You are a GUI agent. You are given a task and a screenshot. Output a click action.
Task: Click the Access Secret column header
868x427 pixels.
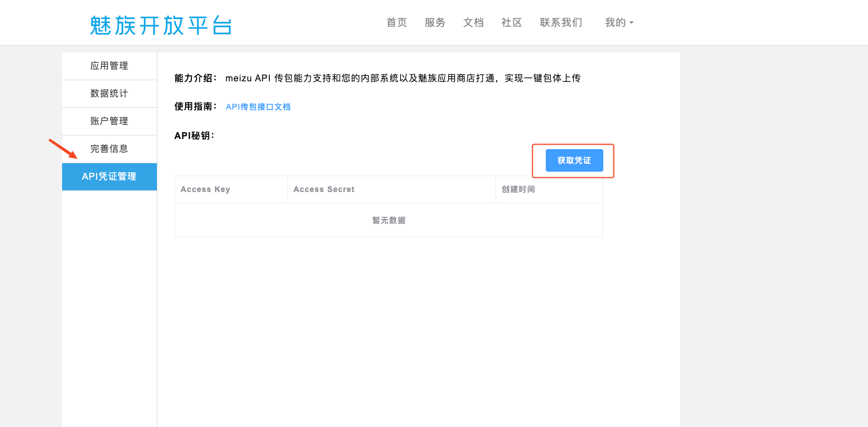324,190
